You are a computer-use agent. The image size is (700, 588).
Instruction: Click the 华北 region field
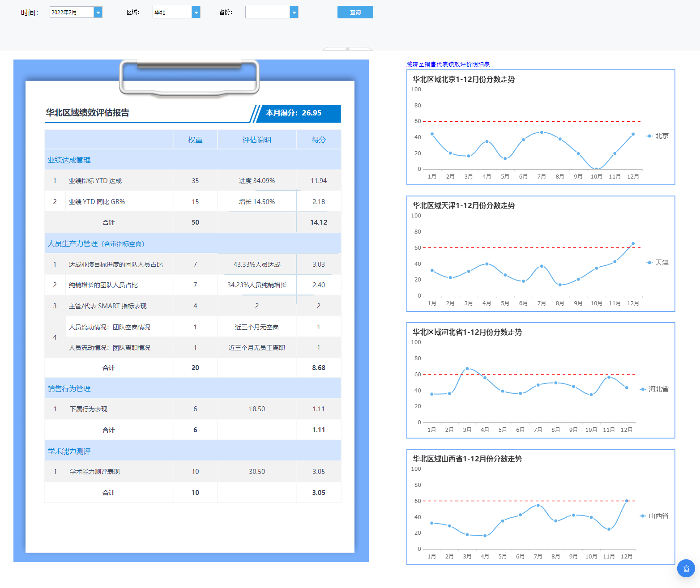coord(172,12)
